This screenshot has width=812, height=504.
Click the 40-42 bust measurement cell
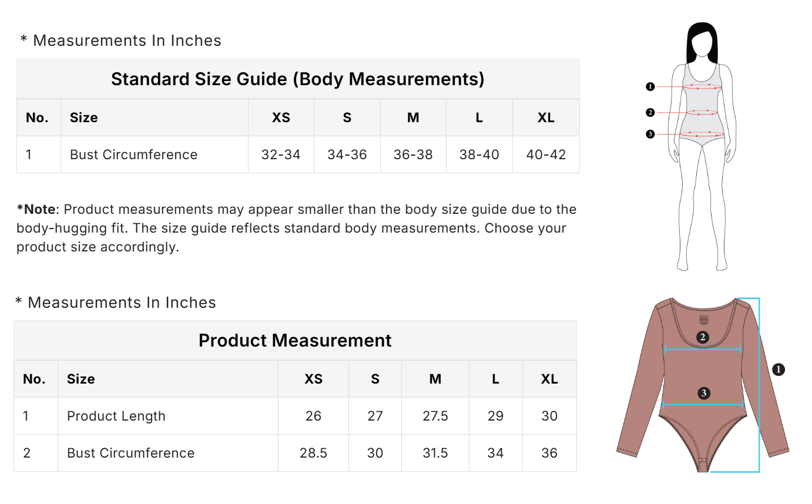tap(546, 154)
